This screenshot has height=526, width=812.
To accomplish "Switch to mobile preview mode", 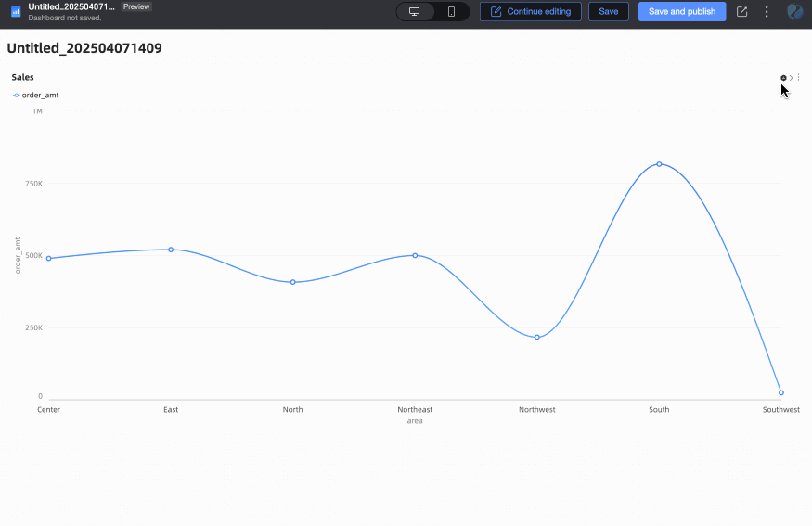I will point(451,11).
